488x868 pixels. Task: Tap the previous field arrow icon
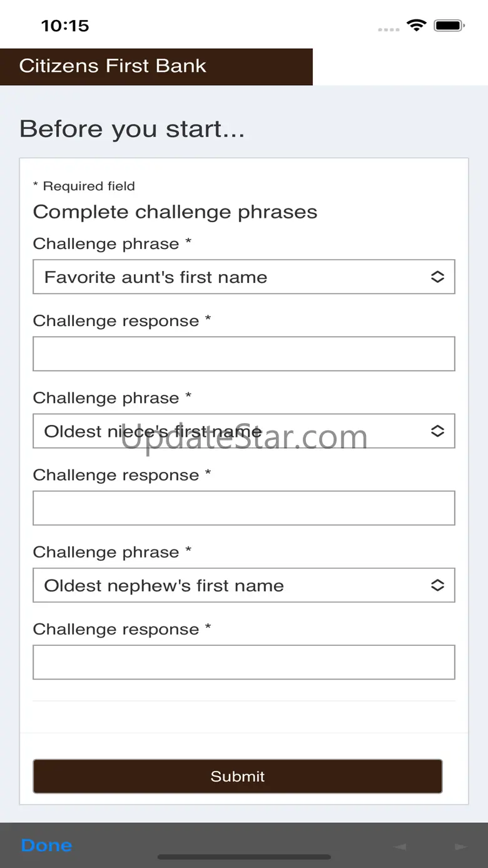[x=400, y=846]
